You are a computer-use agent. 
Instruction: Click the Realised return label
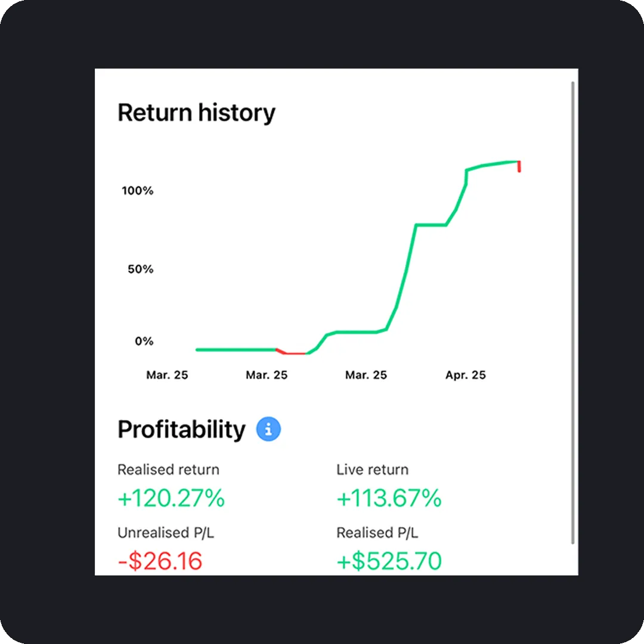[x=168, y=469]
